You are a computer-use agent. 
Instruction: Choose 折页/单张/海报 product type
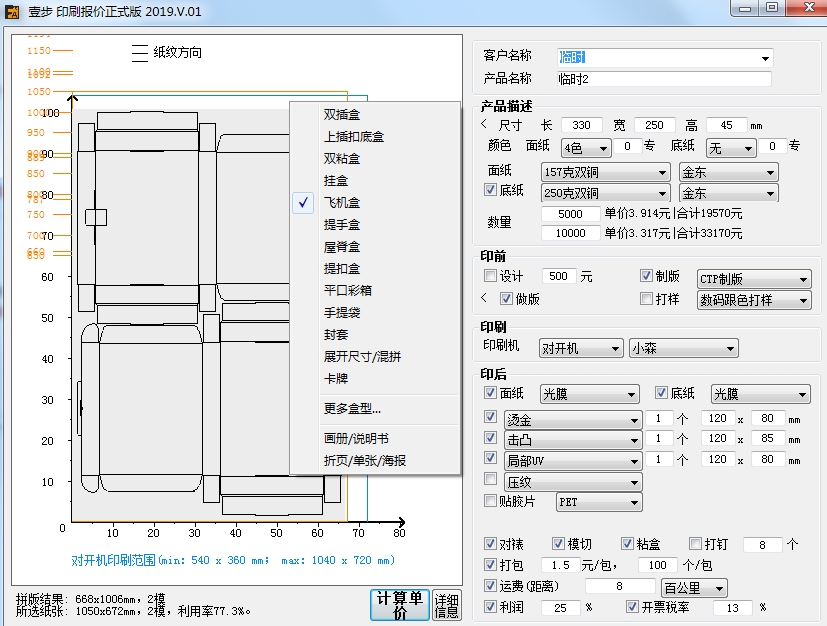pos(365,461)
